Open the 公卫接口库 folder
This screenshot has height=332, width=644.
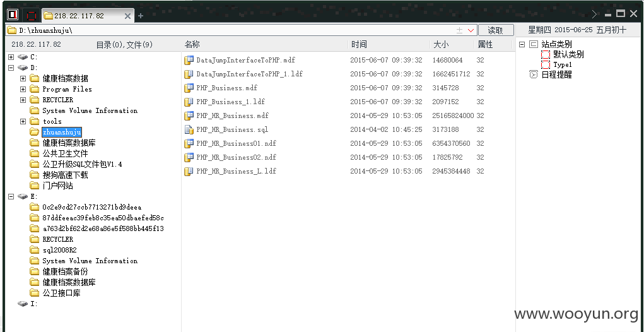(61, 293)
